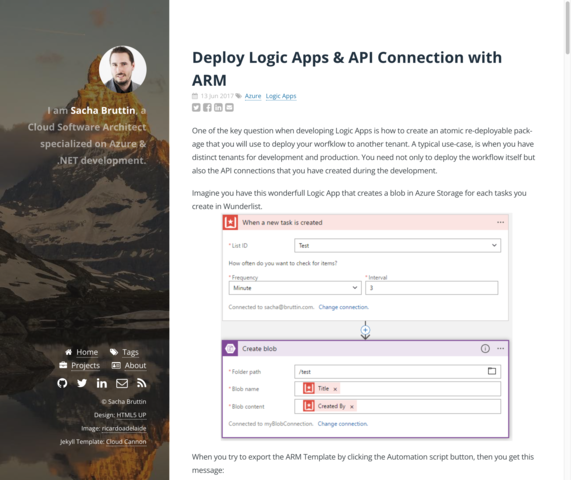Open Tags in sidebar navigation
Image resolution: width=571 pixels, height=480 pixels.
pos(130,352)
